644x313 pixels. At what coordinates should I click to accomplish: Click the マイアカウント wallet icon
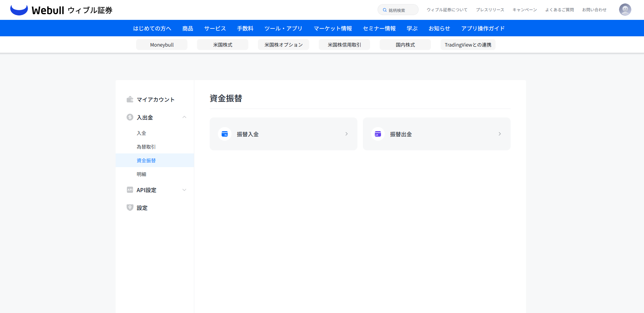[130, 99]
